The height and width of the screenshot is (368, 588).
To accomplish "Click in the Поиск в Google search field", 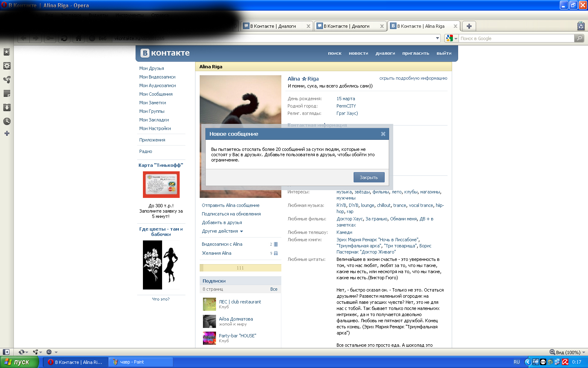I will point(517,38).
